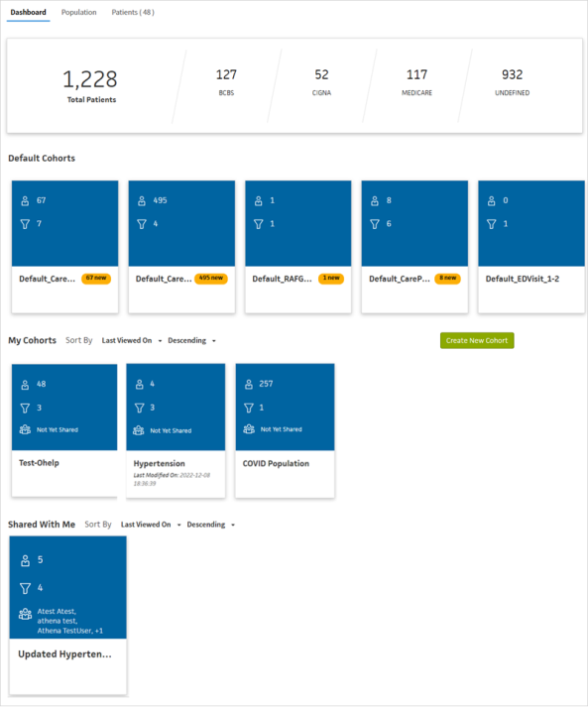This screenshot has height=707, width=588.
Task: Switch to the Patients (48) tab
Action: [x=133, y=12]
